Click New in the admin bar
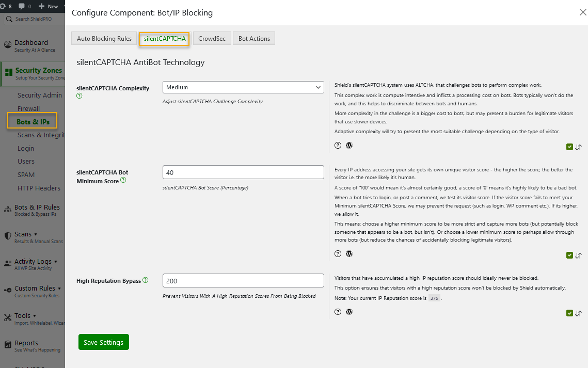The width and height of the screenshot is (588, 368). pos(49,6)
